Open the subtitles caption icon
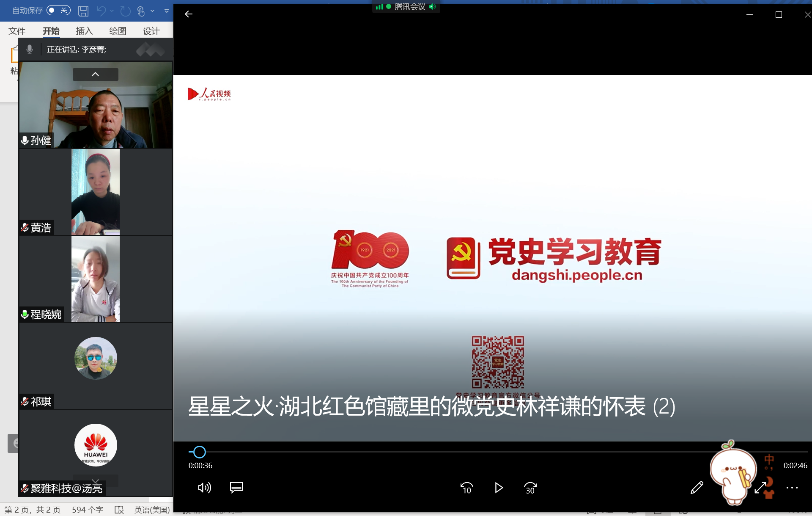This screenshot has width=812, height=516. [236, 488]
